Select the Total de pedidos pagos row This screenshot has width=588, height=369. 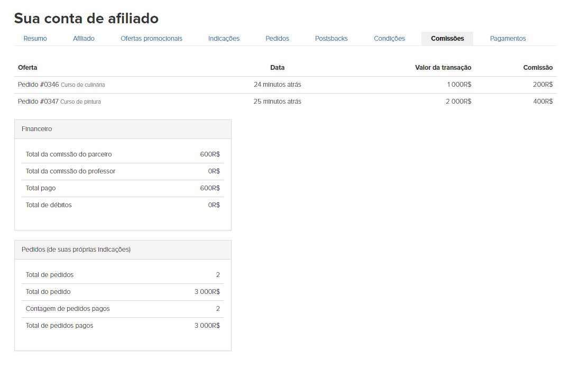(123, 326)
